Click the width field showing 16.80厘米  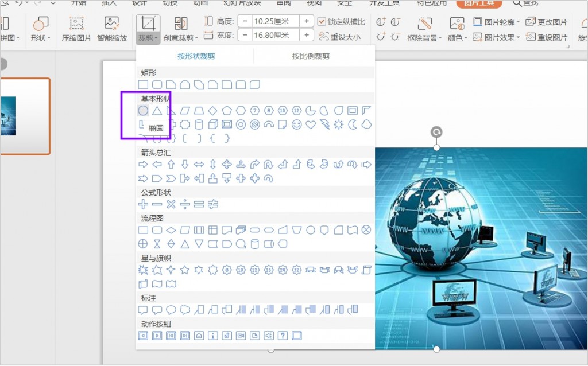[275, 35]
